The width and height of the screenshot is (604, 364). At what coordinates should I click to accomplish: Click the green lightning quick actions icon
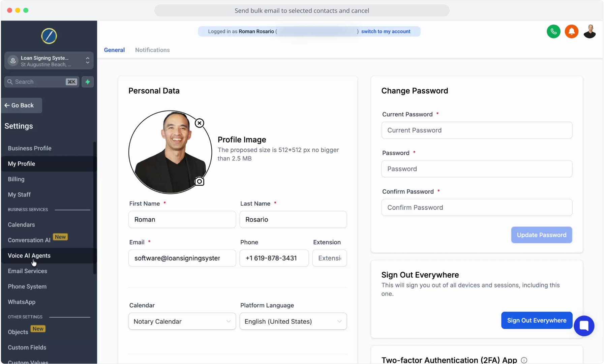click(x=88, y=82)
